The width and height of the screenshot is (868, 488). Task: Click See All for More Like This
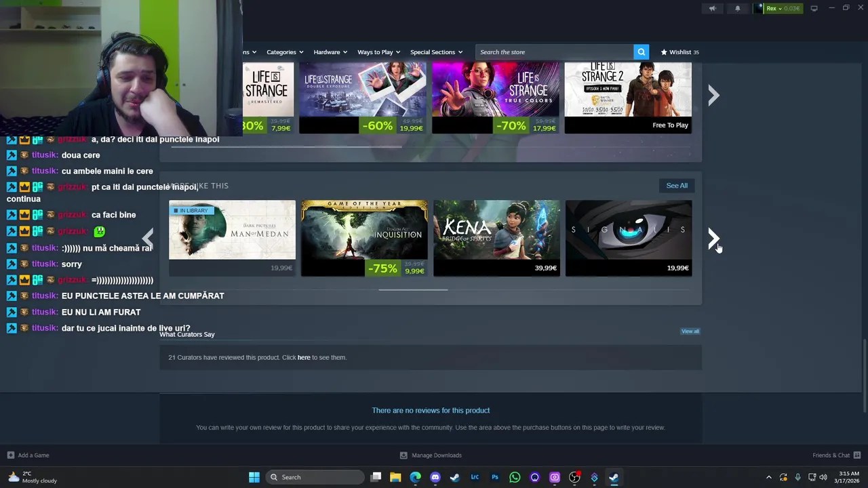click(x=677, y=186)
